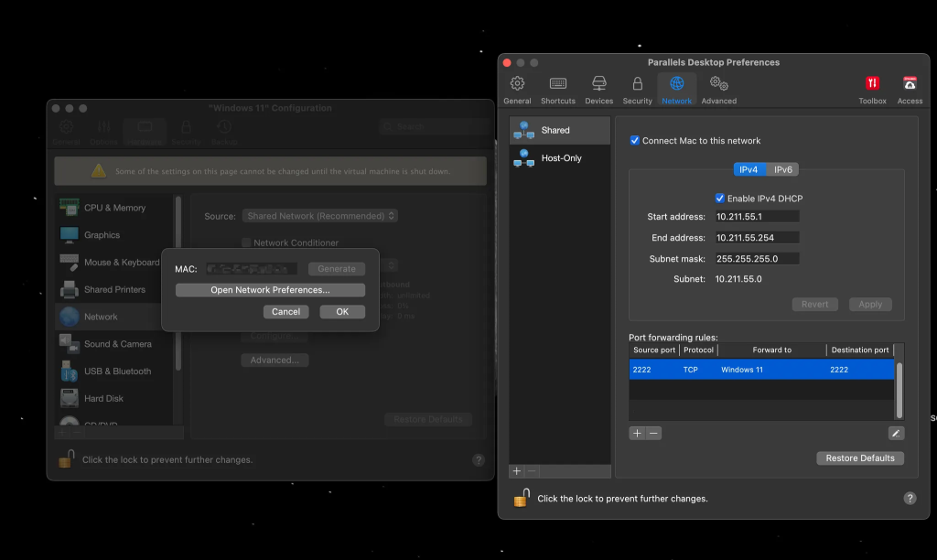Open the Devices preferences pane

click(598, 90)
